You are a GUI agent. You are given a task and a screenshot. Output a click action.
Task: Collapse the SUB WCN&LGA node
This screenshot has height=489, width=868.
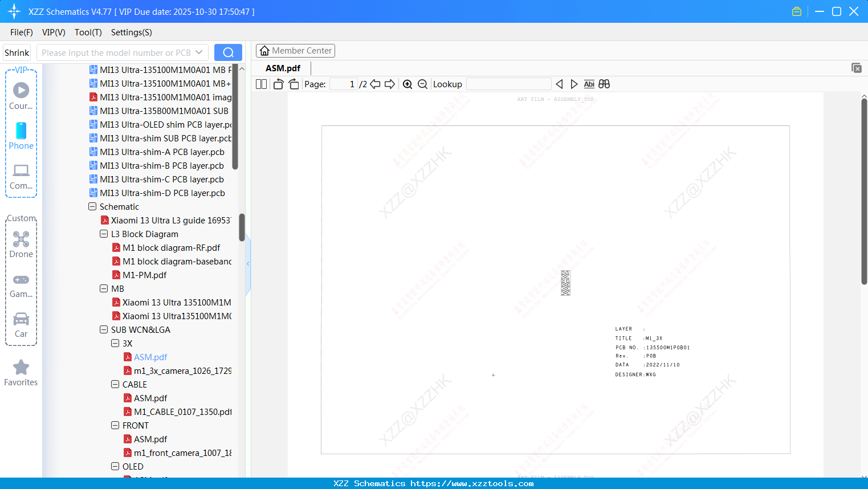[x=103, y=329]
